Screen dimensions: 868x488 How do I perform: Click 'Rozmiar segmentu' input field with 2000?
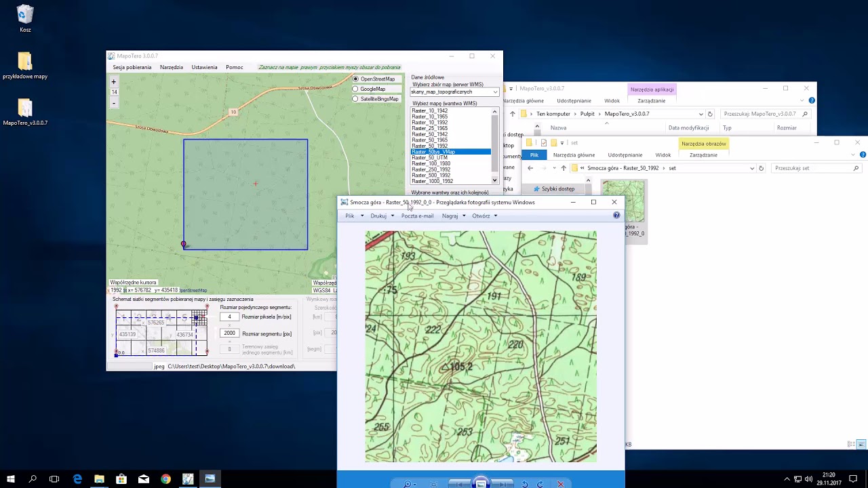(x=230, y=333)
